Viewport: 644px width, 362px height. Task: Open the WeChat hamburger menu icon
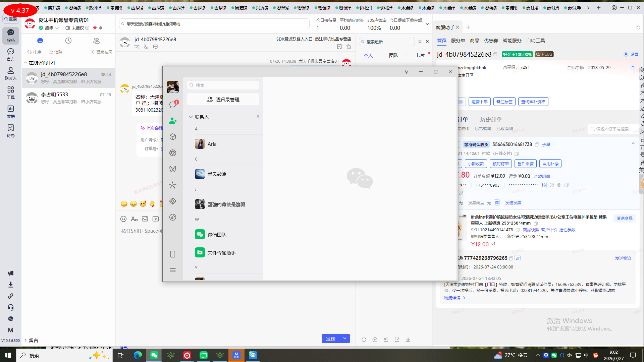click(173, 270)
